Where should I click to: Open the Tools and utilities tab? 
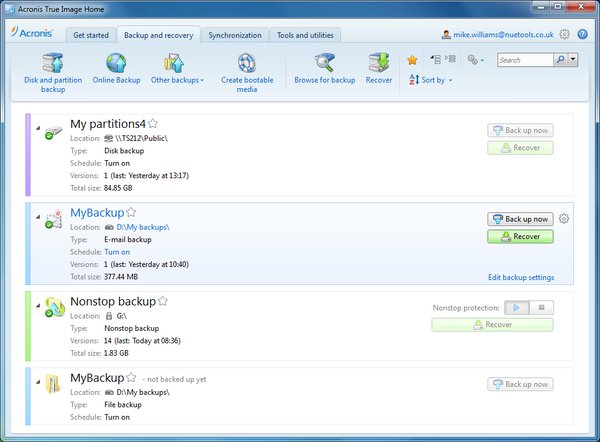tap(306, 34)
